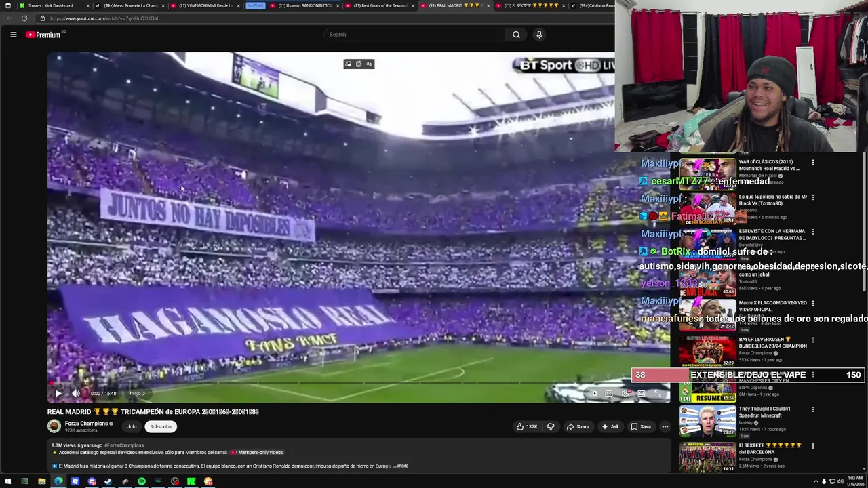Toggle closed captions in the player
This screenshot has width=868, height=488.
[x=609, y=393]
